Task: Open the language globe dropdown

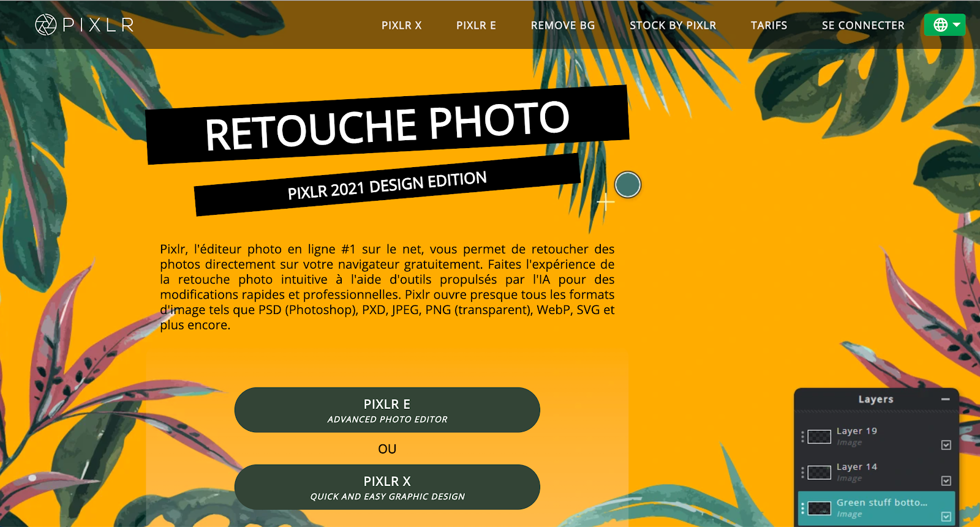Action: point(944,25)
